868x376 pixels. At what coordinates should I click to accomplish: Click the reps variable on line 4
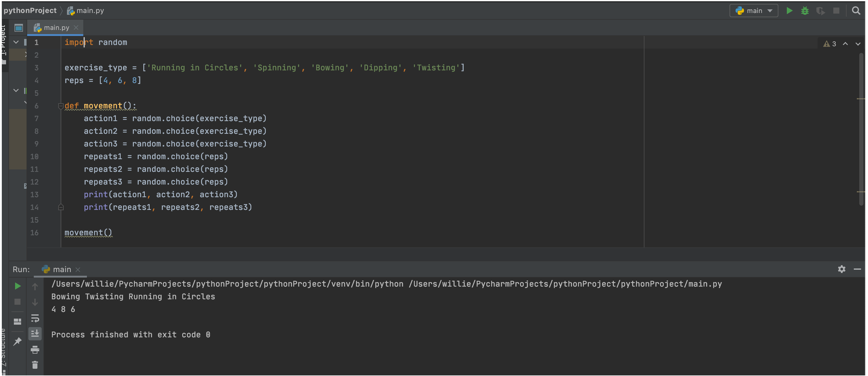click(x=74, y=81)
